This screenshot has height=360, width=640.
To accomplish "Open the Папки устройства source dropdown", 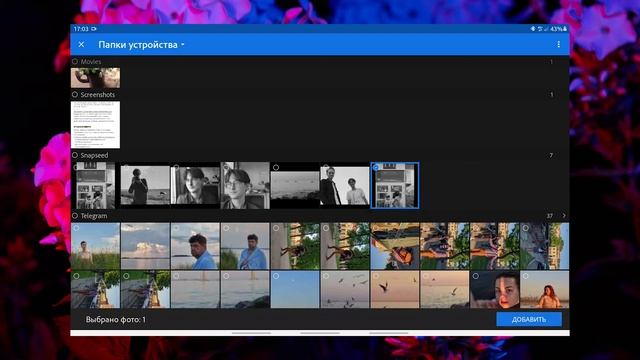I will [141, 45].
